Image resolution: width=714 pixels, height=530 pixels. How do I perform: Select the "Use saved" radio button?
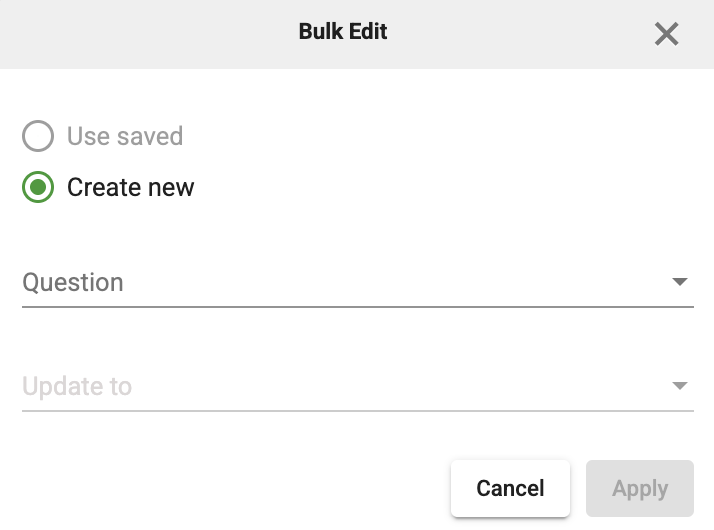click(x=38, y=136)
